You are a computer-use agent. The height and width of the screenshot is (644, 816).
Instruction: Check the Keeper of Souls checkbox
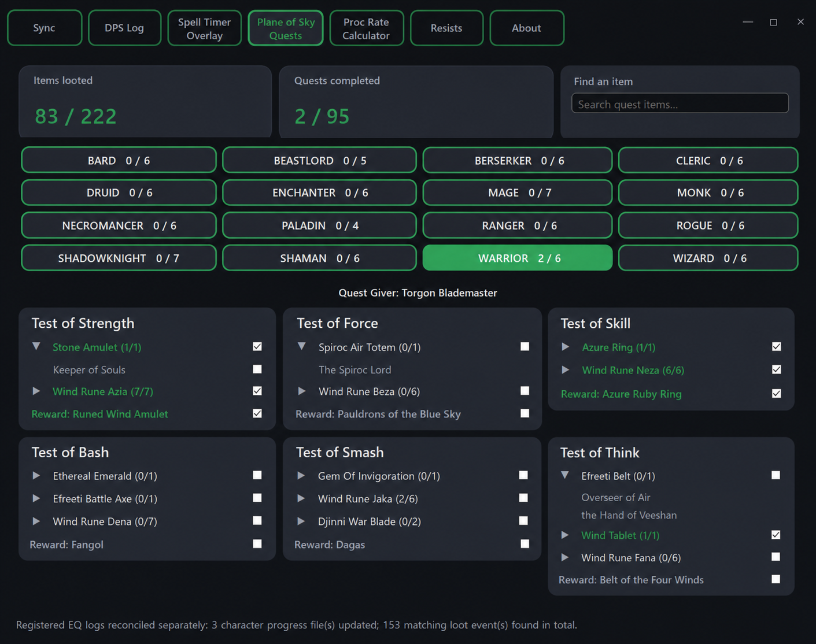pos(257,369)
